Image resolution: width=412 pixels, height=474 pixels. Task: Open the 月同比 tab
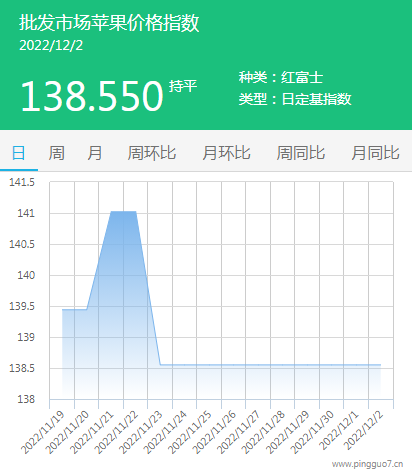[x=375, y=153]
